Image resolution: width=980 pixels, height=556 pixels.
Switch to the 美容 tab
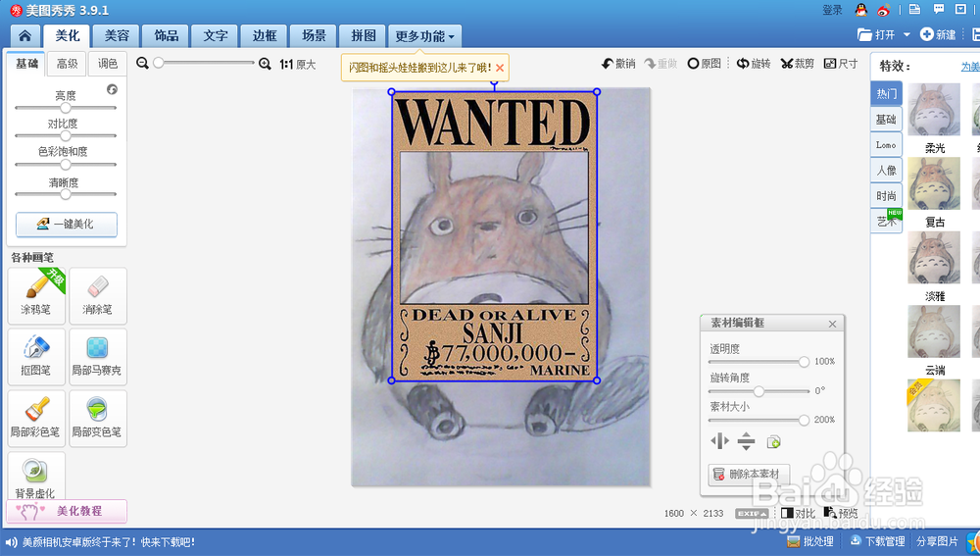[x=117, y=35]
